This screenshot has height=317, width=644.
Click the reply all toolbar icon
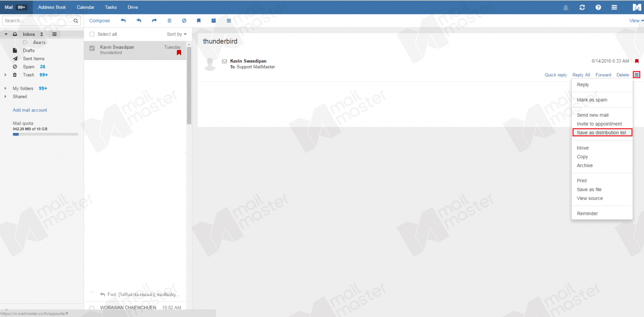click(139, 21)
